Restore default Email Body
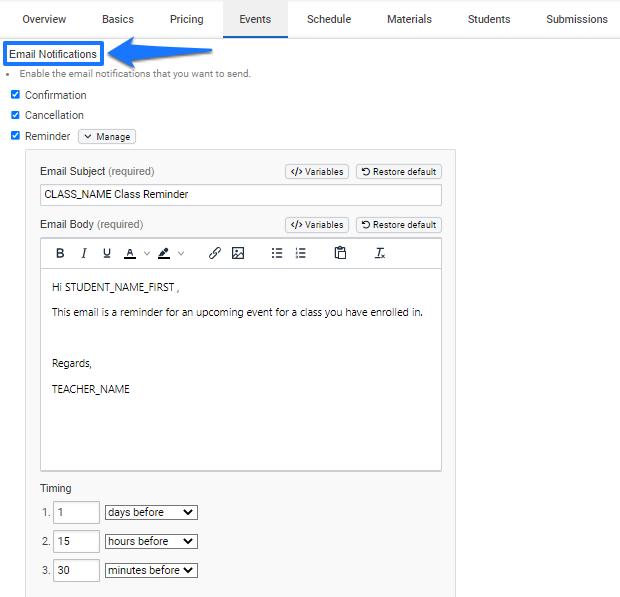 click(399, 225)
